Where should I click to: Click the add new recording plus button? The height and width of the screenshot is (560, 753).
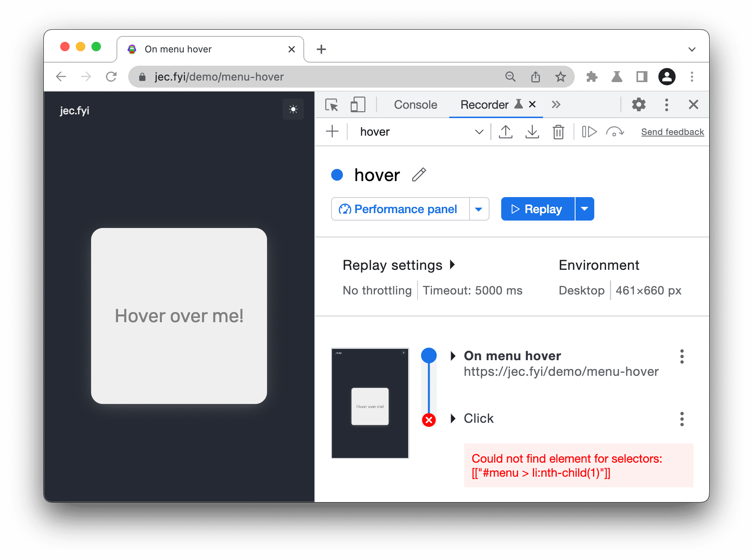click(x=333, y=131)
